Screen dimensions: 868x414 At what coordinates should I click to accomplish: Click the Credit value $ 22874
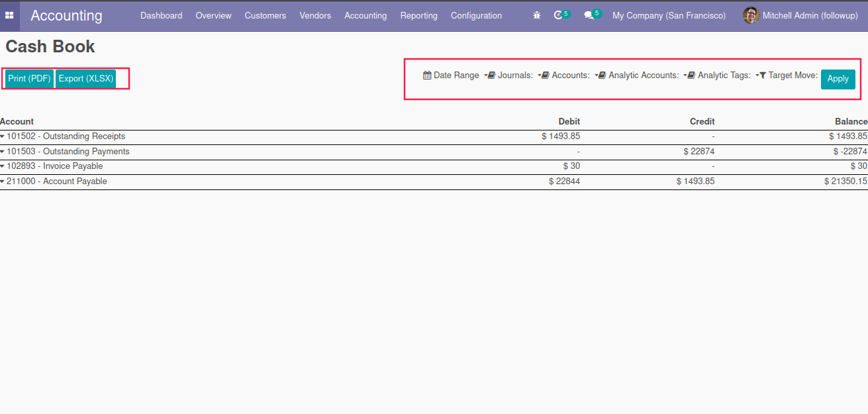click(x=699, y=152)
